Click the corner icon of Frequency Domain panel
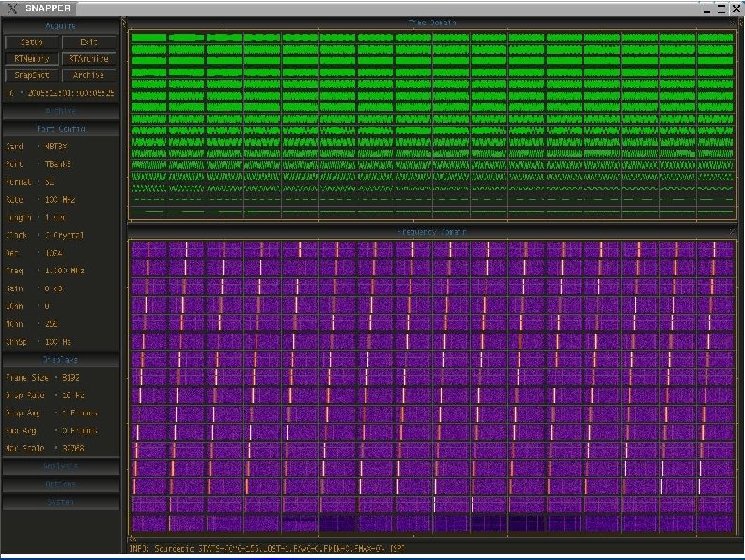745x560 pixels. pyautogui.click(x=732, y=231)
